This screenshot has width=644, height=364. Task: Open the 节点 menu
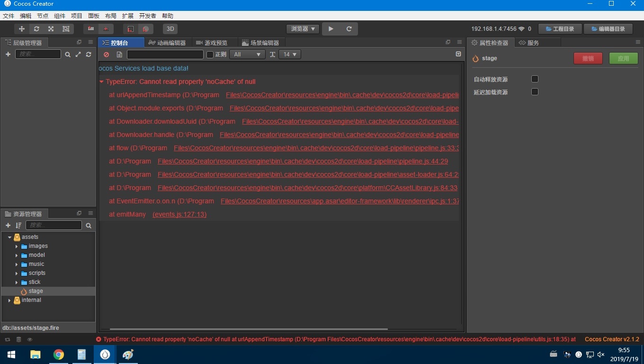point(43,16)
